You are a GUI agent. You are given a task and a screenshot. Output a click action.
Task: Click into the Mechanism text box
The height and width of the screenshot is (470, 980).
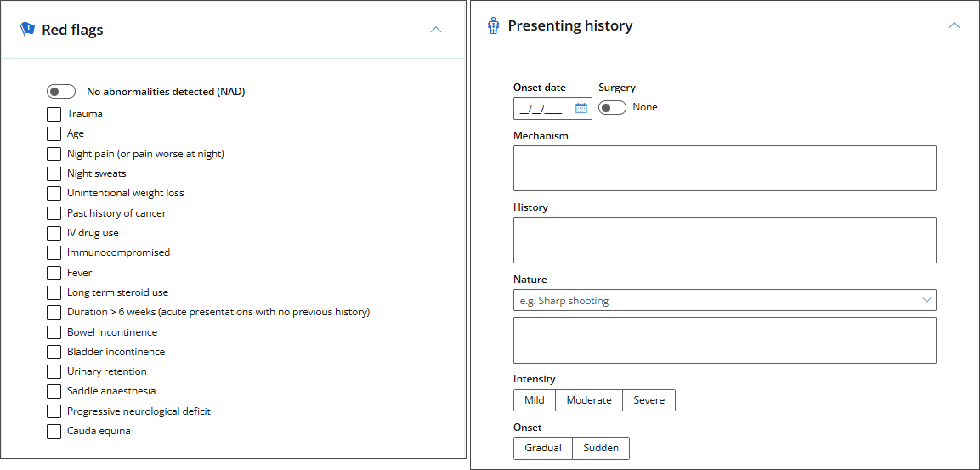[724, 168]
